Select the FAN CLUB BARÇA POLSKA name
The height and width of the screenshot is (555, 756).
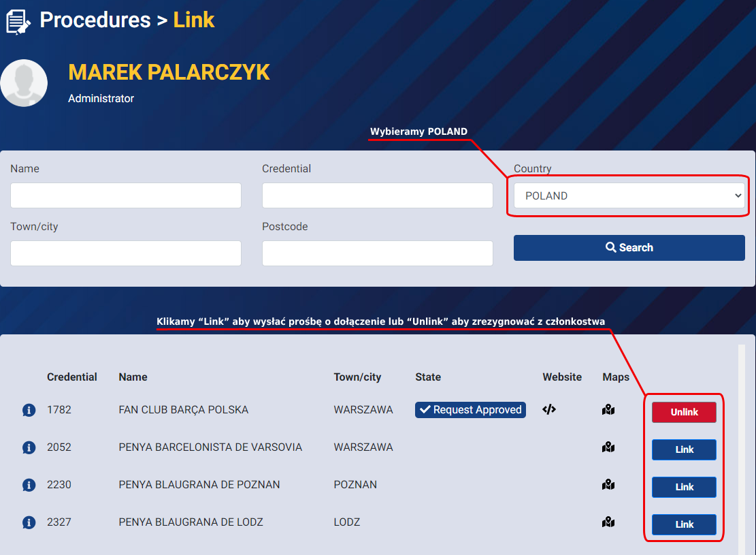coord(184,410)
